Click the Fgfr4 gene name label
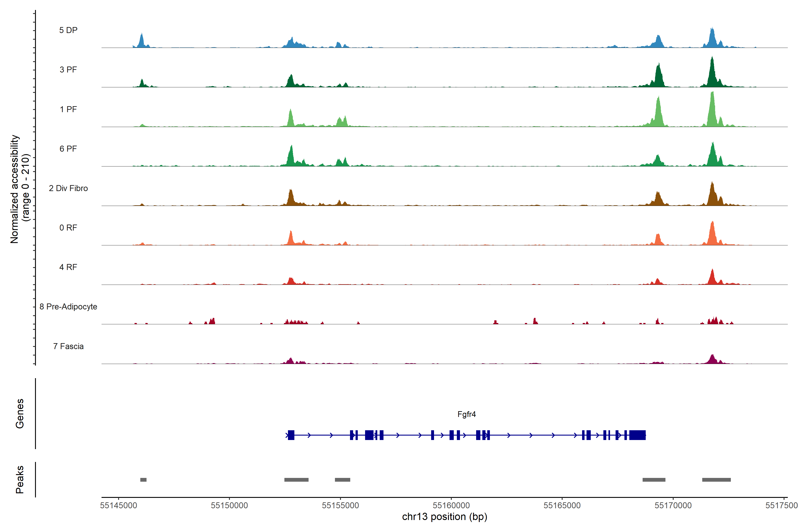 tap(467, 414)
